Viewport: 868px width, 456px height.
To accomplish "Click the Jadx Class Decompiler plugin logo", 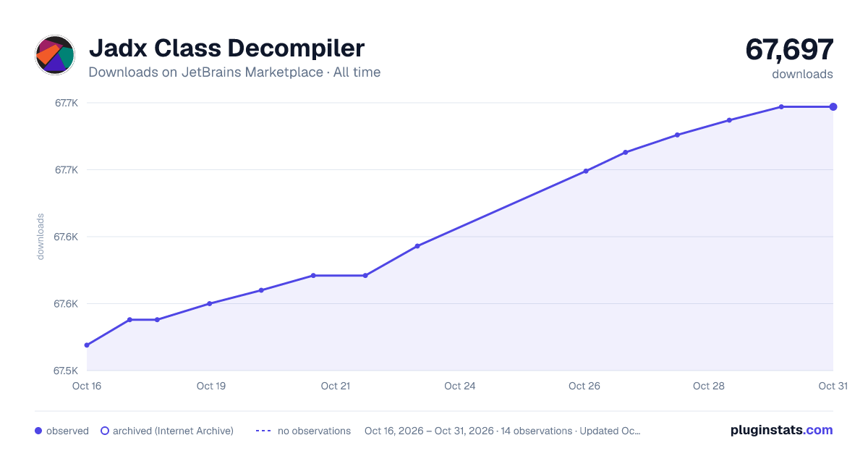I will click(55, 55).
